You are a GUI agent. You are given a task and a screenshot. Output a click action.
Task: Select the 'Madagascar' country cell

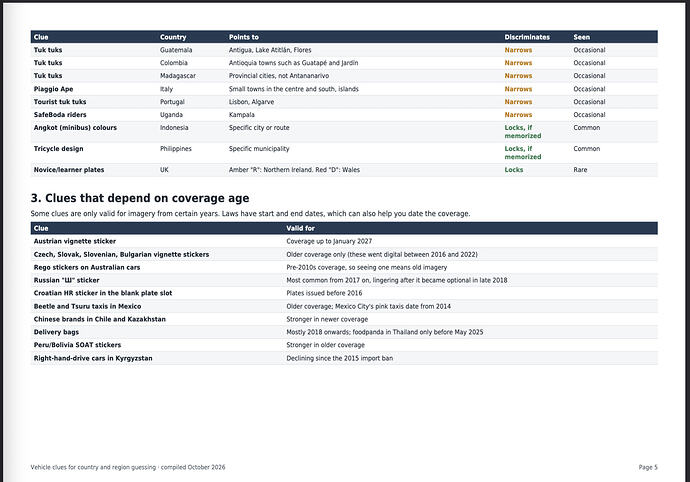point(178,76)
